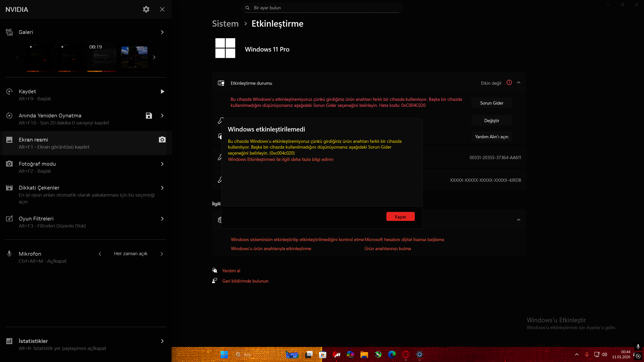Start recording with Kaydet play button
The height and width of the screenshot is (362, 644).
[162, 92]
